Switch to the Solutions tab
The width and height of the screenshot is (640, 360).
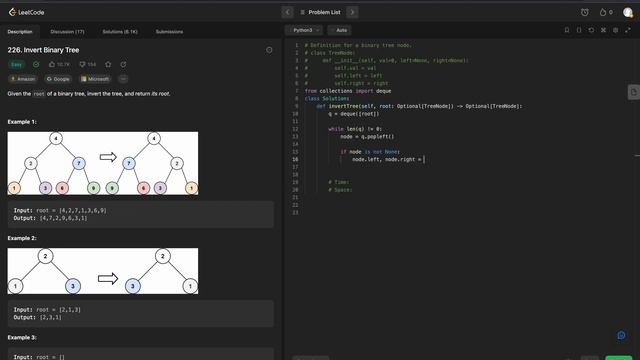click(x=120, y=31)
